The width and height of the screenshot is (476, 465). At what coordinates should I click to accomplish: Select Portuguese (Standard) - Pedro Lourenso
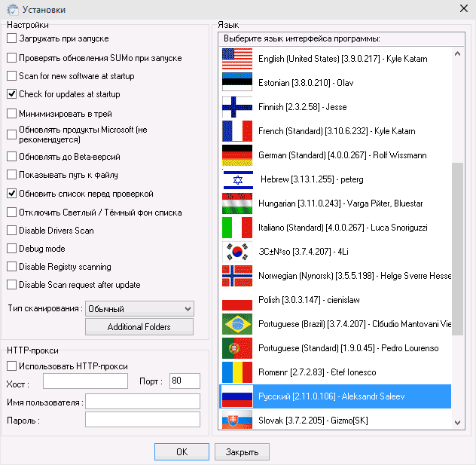click(x=348, y=348)
